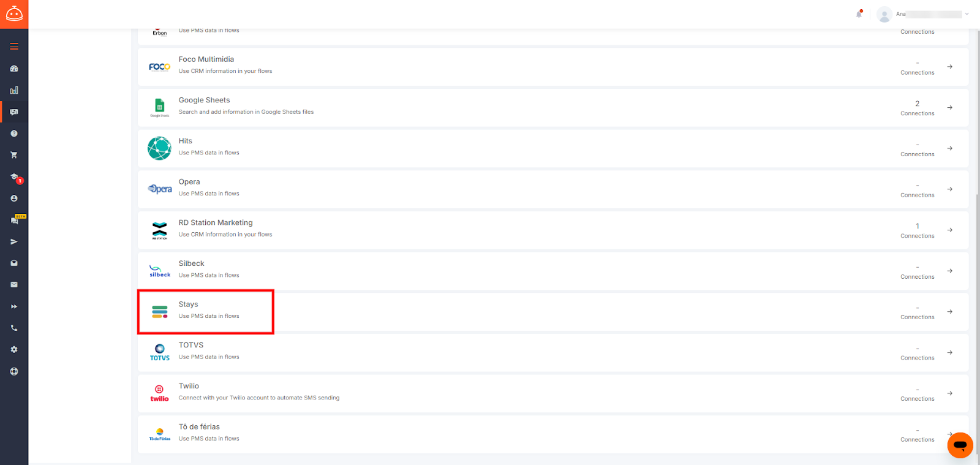Click RD Station '1 Connections' count
Viewport: 980px width, 465px height.
pos(918,230)
